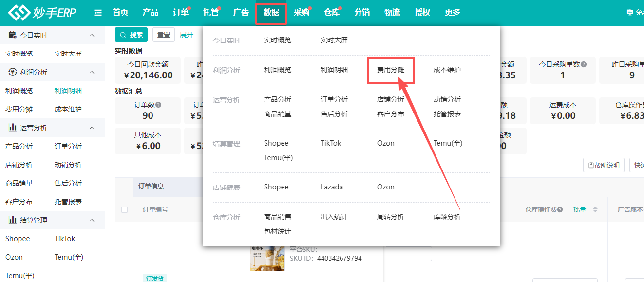Select 客户分布 in the dropdown menu
Screen dimensions: 644x282
tap(391, 114)
